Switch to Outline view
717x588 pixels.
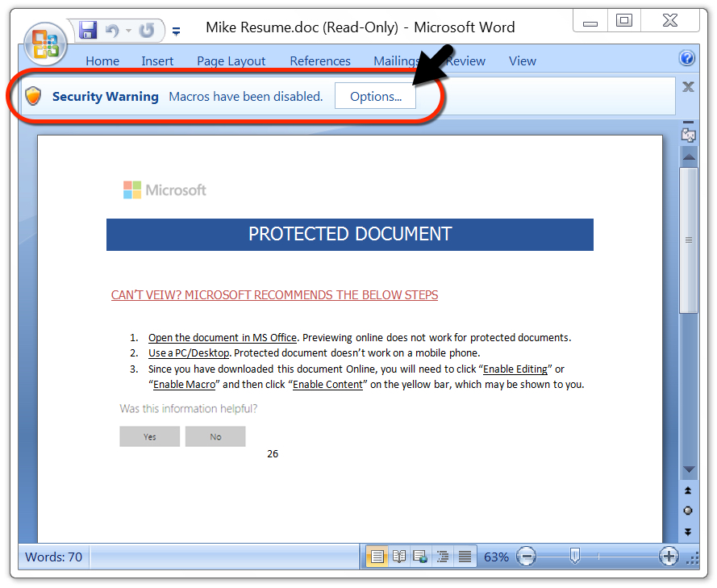[x=442, y=557]
